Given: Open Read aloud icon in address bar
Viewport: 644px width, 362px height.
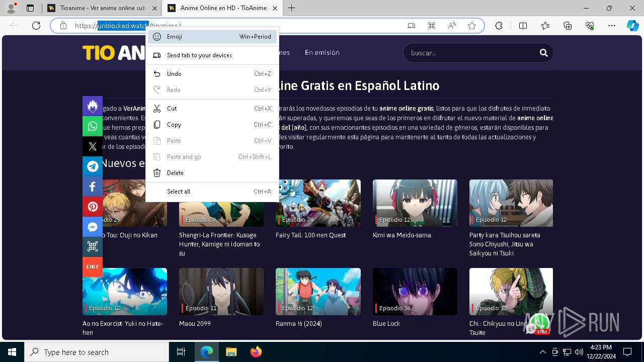Looking at the screenshot, I should [452, 26].
